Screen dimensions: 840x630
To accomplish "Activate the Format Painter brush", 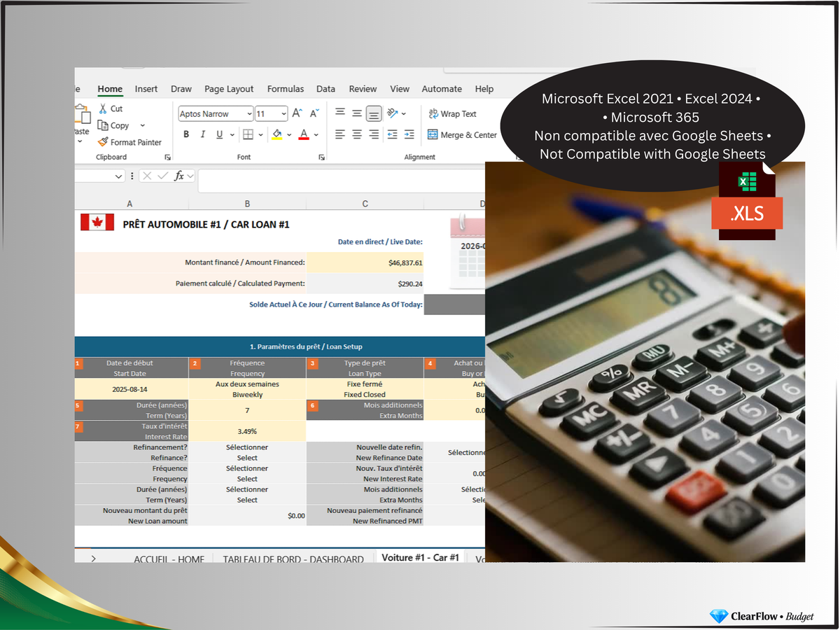I will coord(103,142).
